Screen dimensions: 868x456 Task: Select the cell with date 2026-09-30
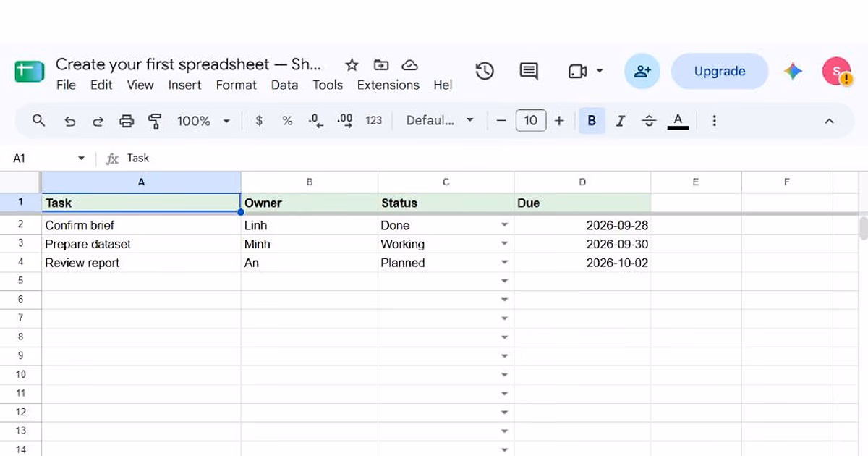pos(582,244)
